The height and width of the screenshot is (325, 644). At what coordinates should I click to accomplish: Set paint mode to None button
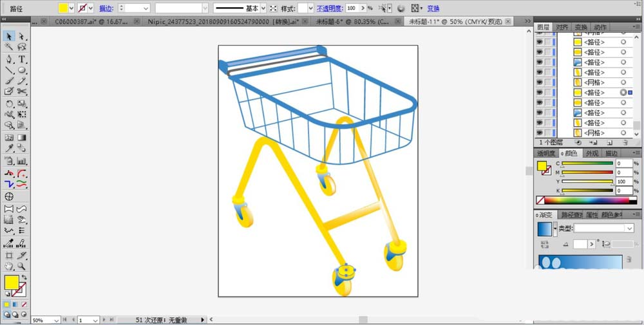coord(24,304)
